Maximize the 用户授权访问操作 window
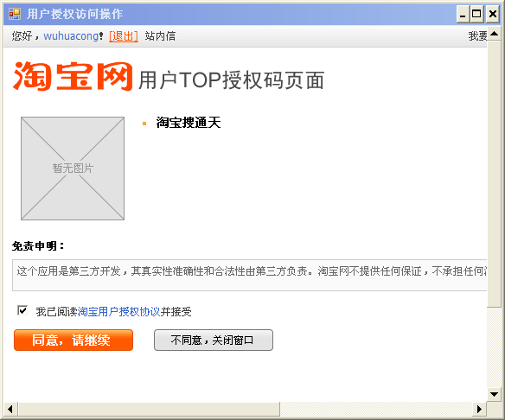Viewport: 505px width, 420px height. pyautogui.click(x=476, y=14)
